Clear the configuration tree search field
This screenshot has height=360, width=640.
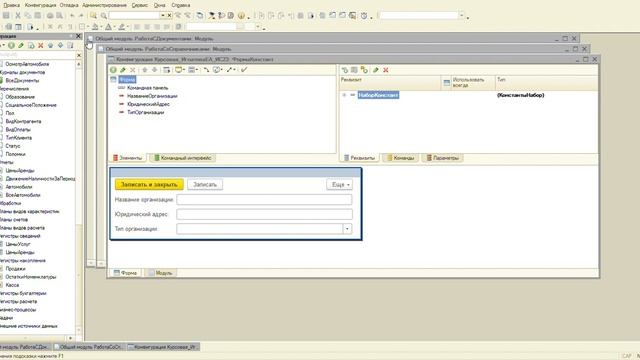point(79,55)
